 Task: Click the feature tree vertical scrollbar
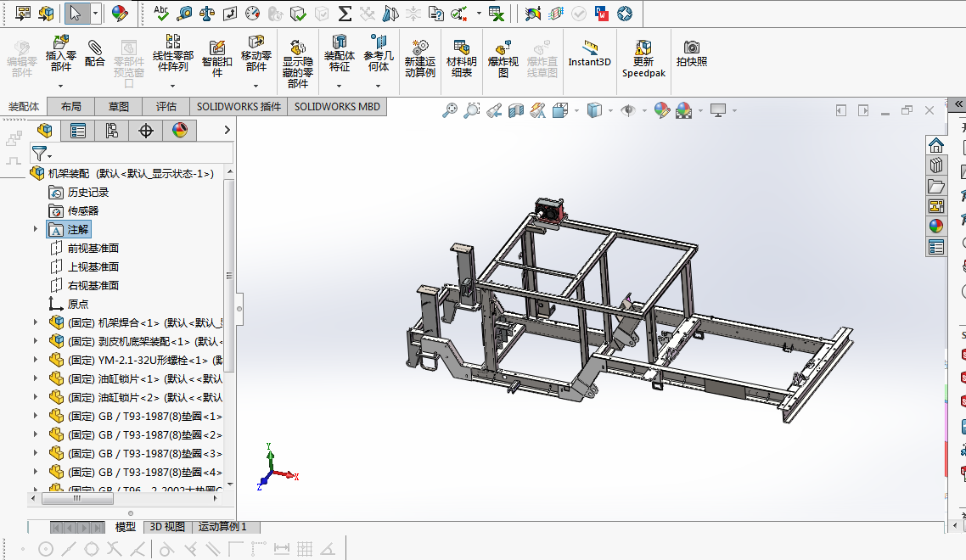pyautogui.click(x=229, y=276)
